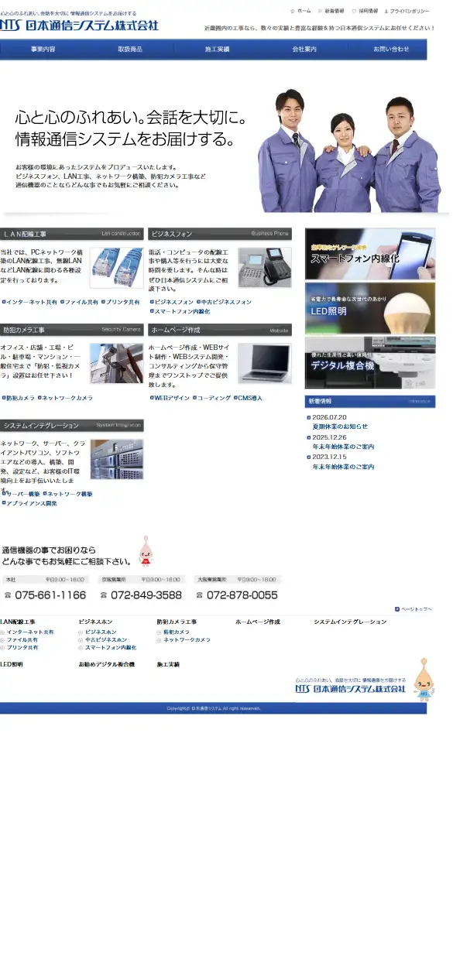Open footer 施工実績 link
This screenshot has height=980, width=453.
point(168,664)
